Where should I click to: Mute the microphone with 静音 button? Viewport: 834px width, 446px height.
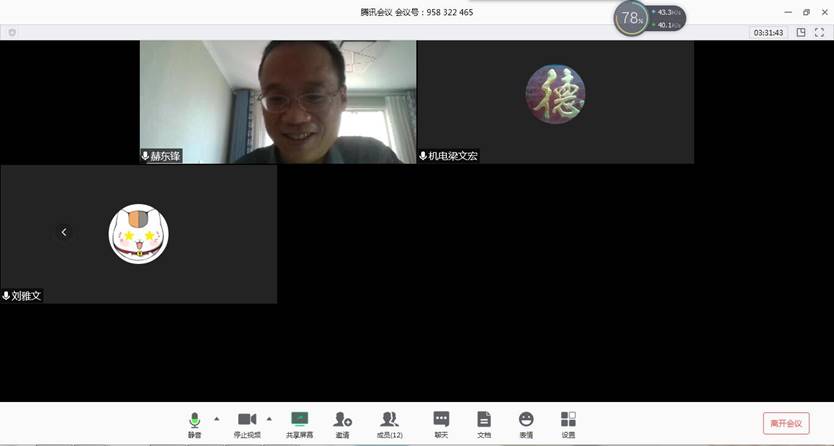(194, 423)
